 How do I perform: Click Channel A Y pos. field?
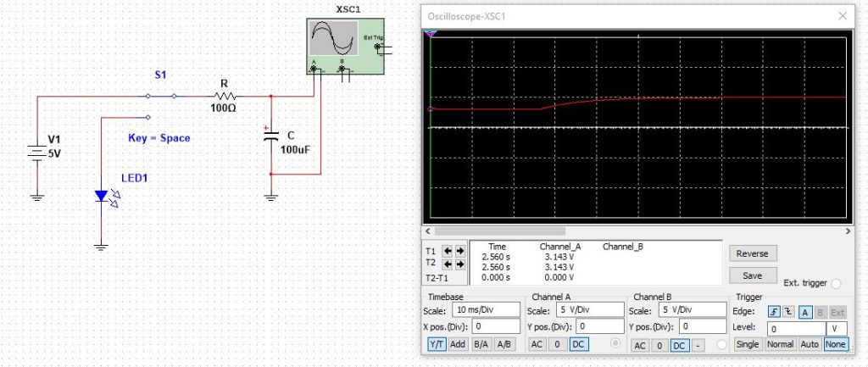coord(599,326)
